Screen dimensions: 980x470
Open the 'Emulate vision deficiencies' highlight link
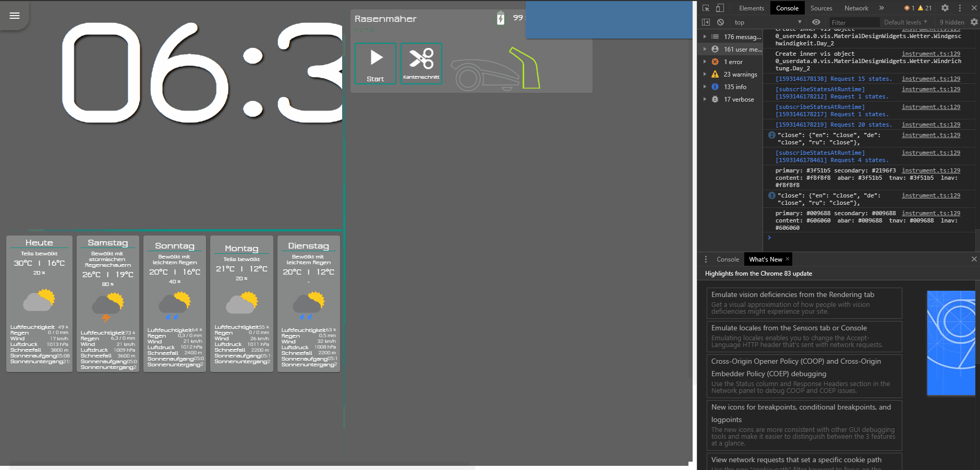pyautogui.click(x=792, y=295)
